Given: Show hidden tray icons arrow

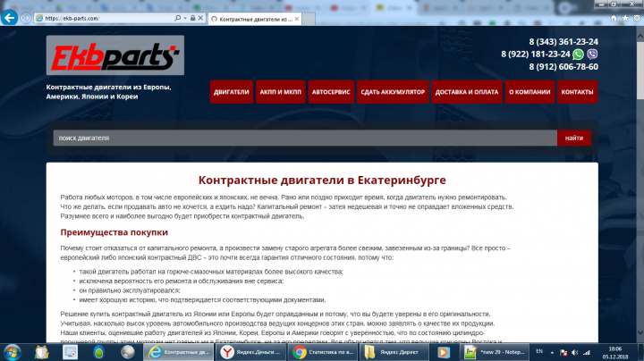Looking at the screenshot, I should [552, 352].
